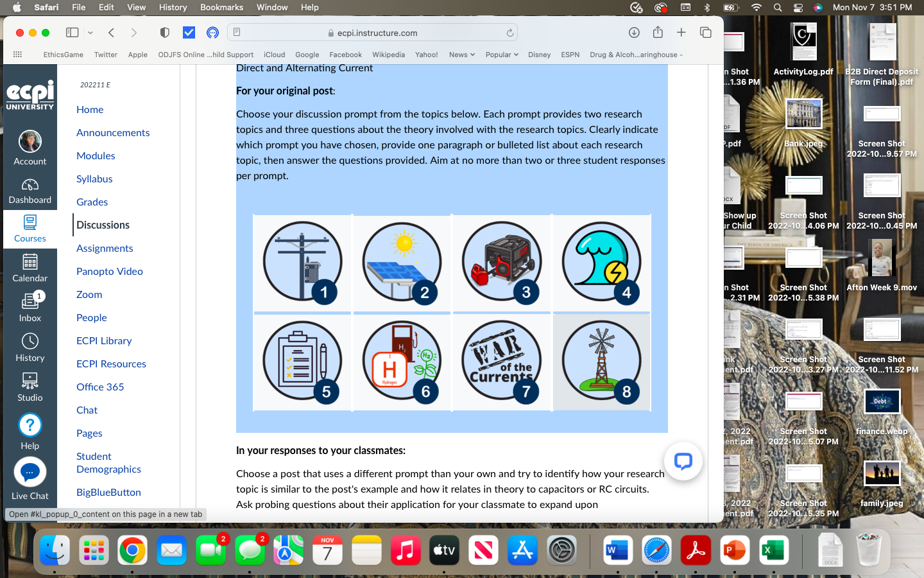Open Panopto Video link

click(x=110, y=272)
